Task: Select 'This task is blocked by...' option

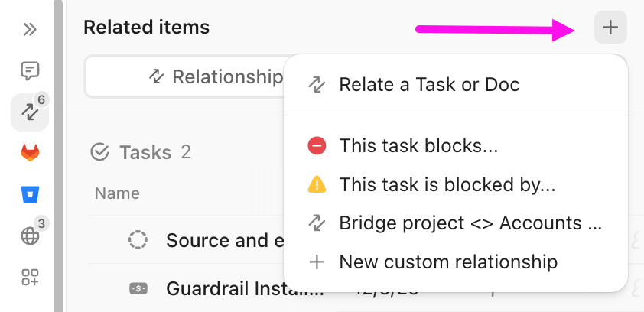Action: [x=447, y=184]
